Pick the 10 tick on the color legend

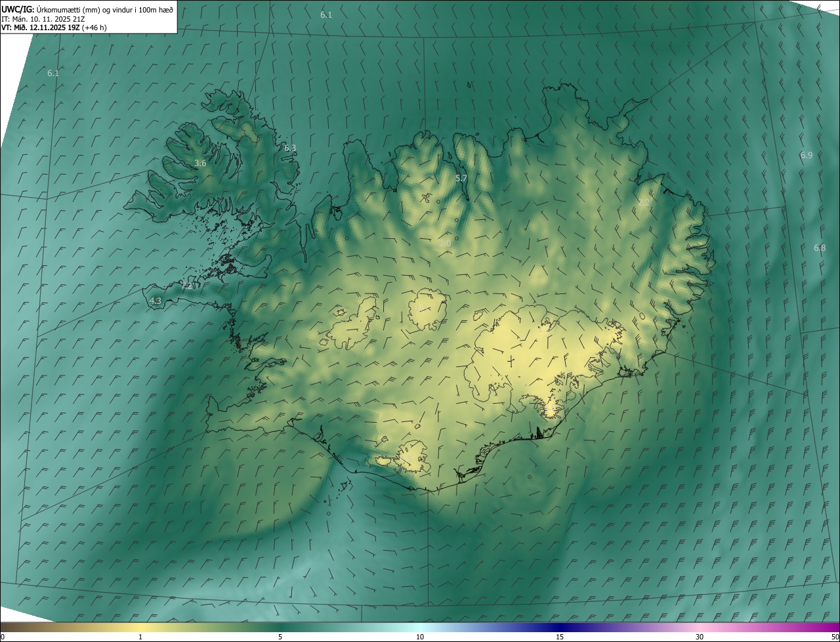420,637
